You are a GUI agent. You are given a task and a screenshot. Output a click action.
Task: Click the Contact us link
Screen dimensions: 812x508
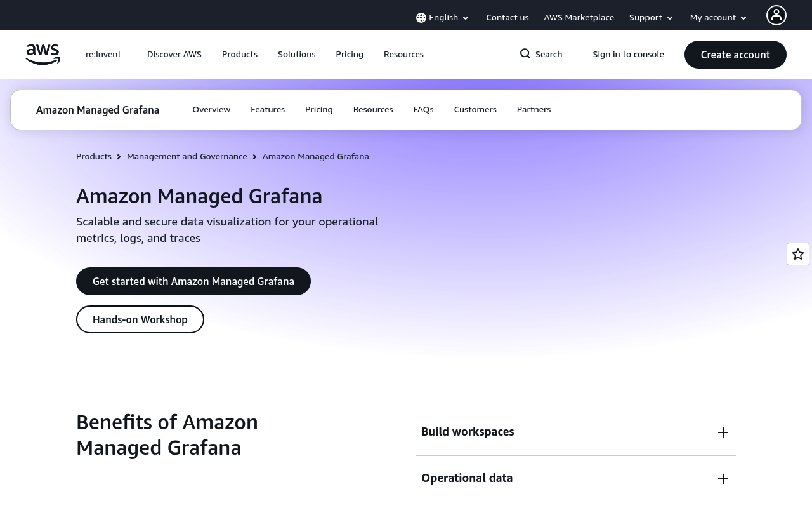(507, 18)
